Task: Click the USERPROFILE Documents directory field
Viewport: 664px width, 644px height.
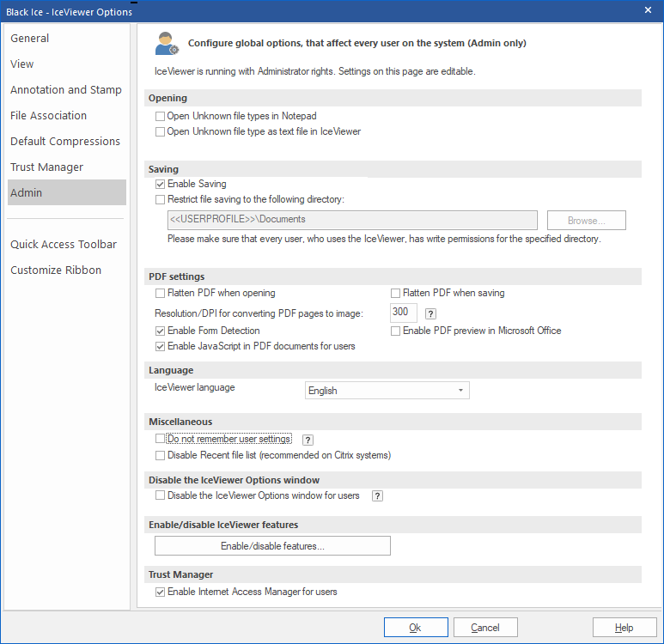Action: click(352, 220)
